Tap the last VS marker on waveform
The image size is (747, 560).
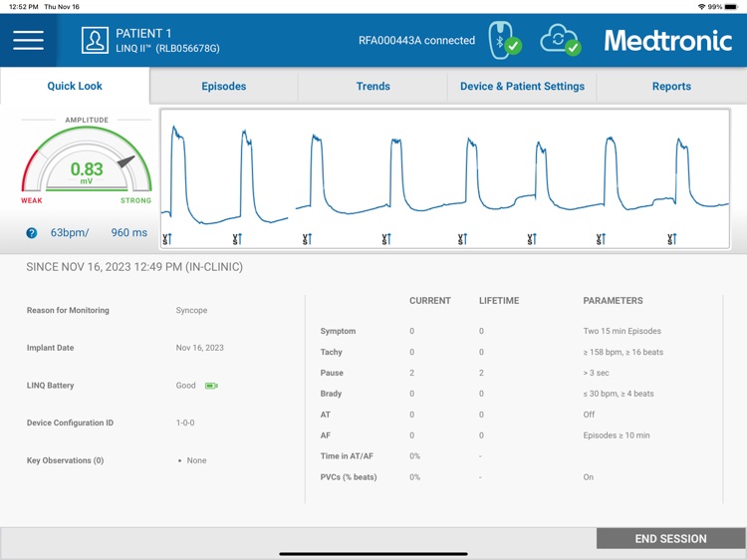click(671, 239)
